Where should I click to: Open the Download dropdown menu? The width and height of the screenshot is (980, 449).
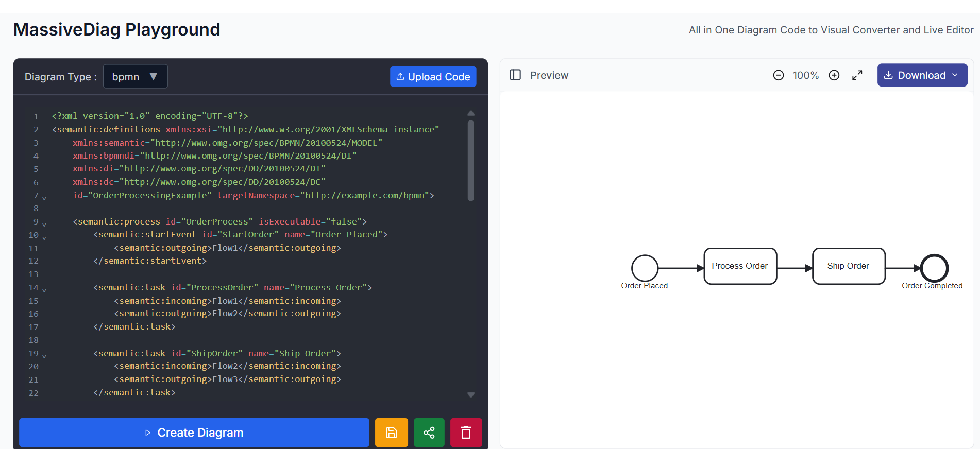tap(922, 75)
